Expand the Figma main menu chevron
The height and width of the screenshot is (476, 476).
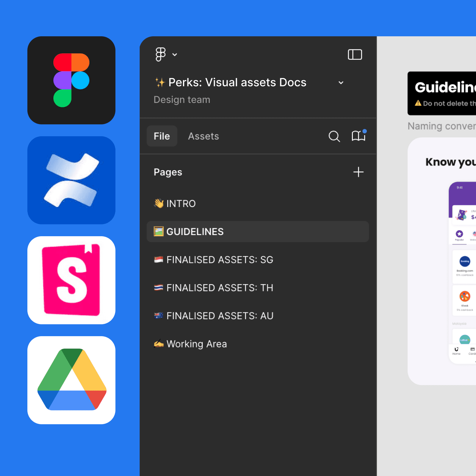click(x=175, y=55)
